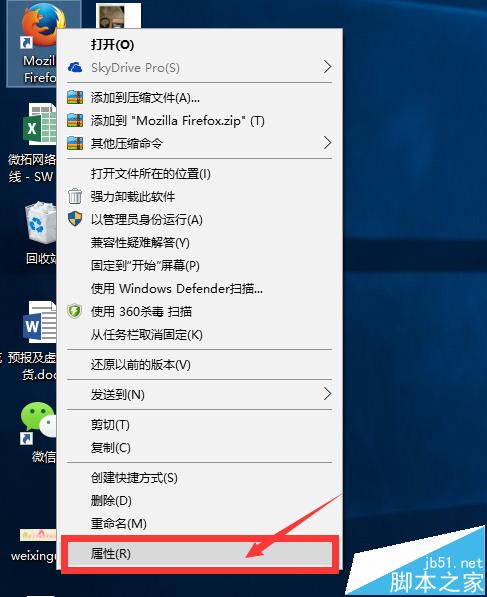This screenshot has height=597, width=487.
Task: Expand the 其他压缩命令 submenu arrow
Action: tap(327, 143)
